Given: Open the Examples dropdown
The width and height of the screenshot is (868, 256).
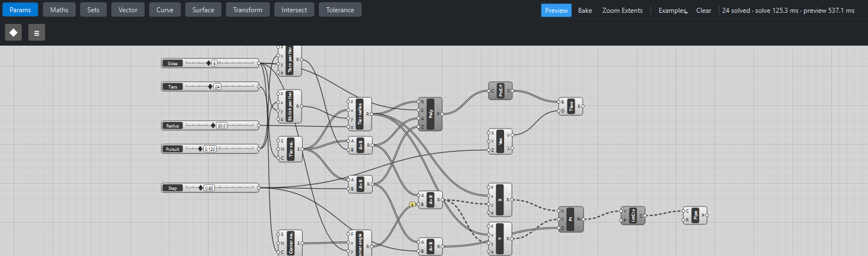Looking at the screenshot, I should click(x=673, y=10).
